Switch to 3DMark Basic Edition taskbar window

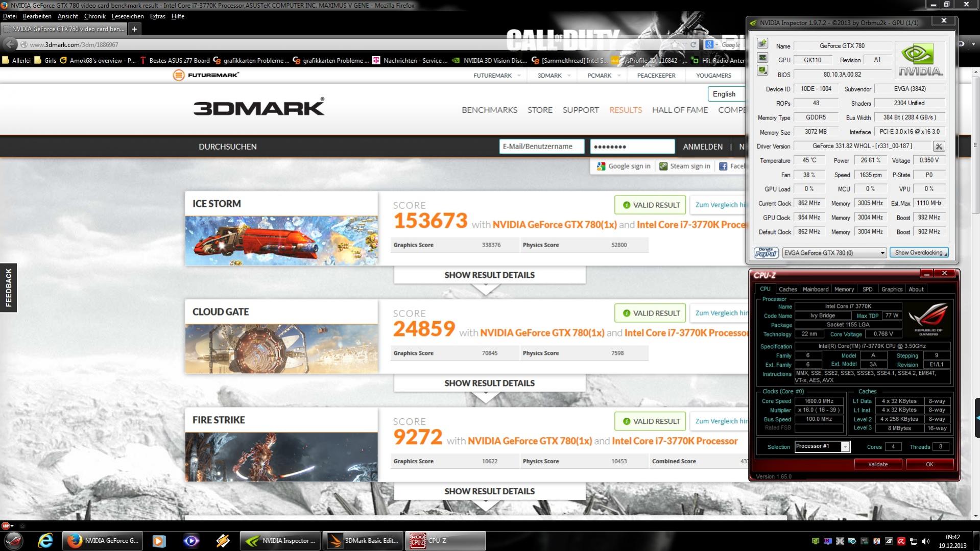coord(364,541)
